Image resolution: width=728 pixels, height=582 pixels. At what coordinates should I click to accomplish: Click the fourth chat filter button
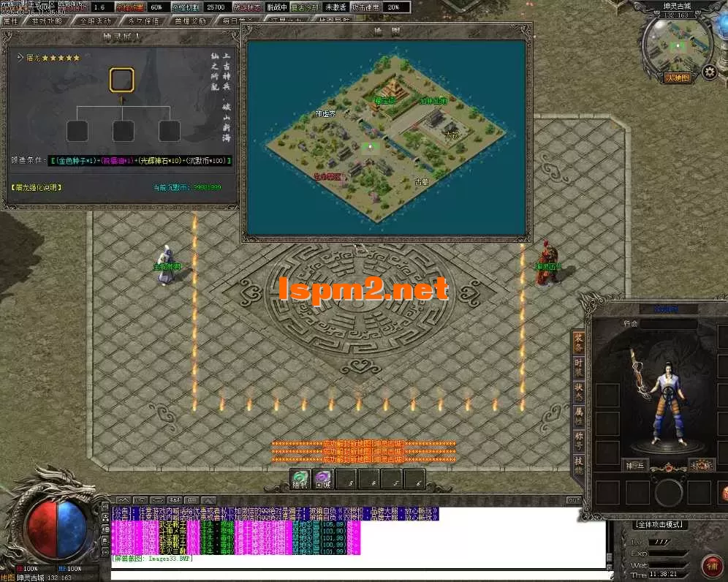(x=175, y=500)
